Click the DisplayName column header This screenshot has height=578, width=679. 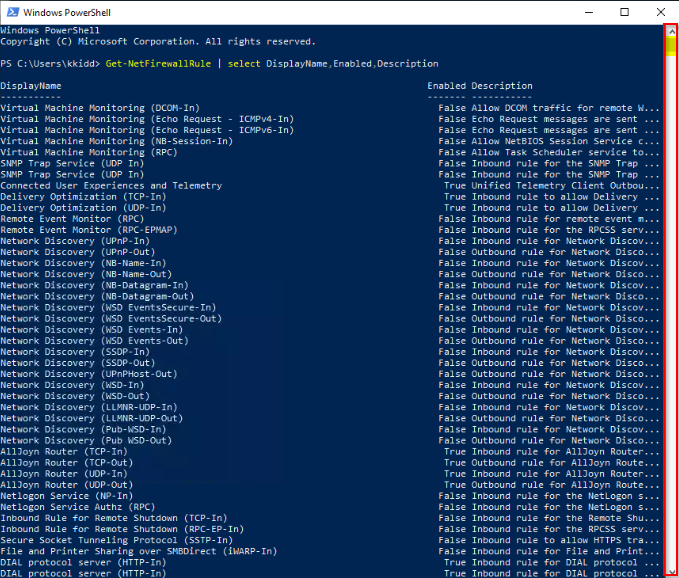(x=31, y=86)
